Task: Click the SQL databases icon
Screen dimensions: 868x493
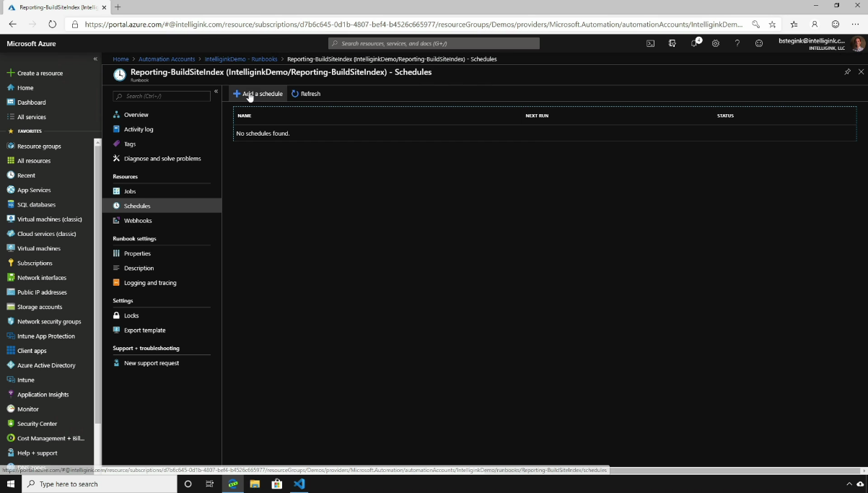Action: tap(11, 204)
